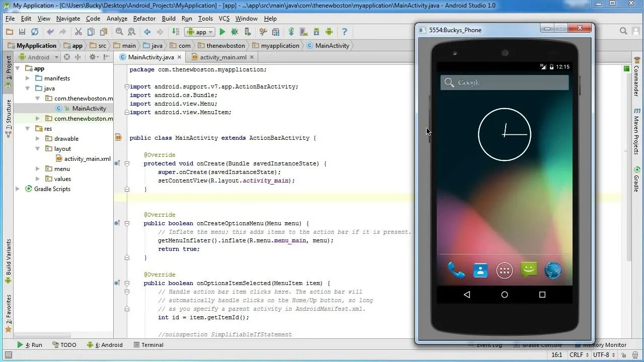Collapse the java folder
The image size is (644, 362).
click(x=28, y=88)
